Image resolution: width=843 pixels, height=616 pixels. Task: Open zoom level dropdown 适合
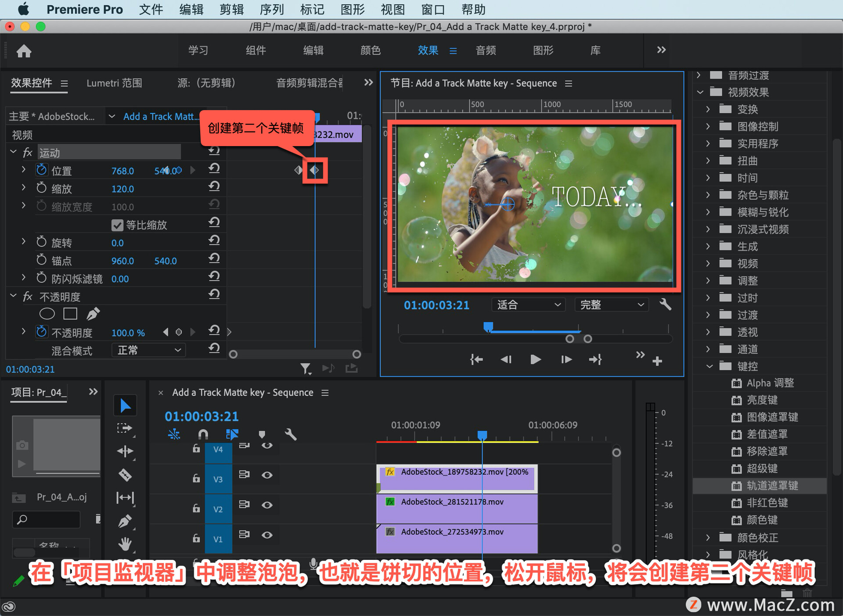tap(528, 304)
